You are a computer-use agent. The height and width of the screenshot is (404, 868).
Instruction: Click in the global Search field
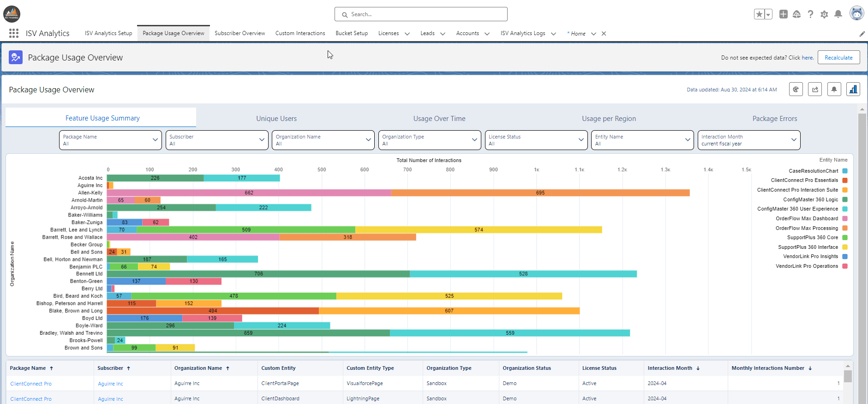[x=421, y=14]
